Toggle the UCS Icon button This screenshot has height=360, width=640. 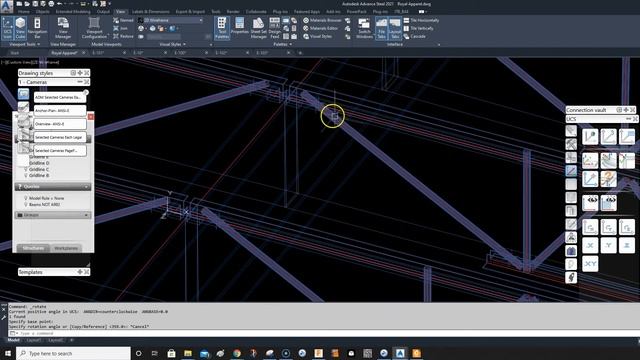point(7,28)
